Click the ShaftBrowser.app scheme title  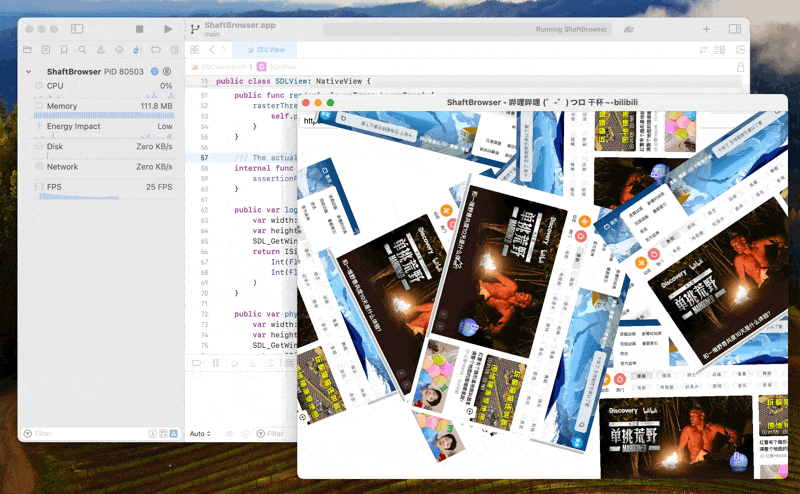(x=240, y=25)
